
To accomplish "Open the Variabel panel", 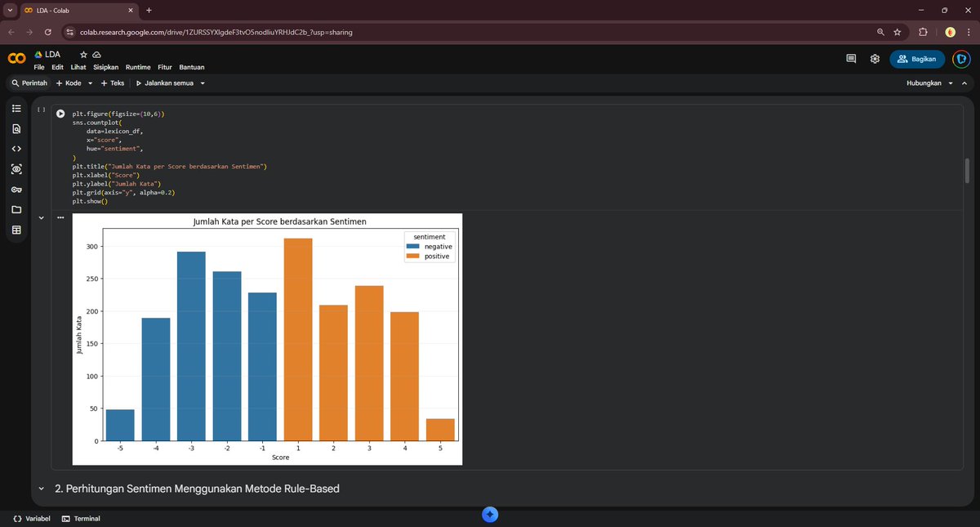I will [32, 518].
